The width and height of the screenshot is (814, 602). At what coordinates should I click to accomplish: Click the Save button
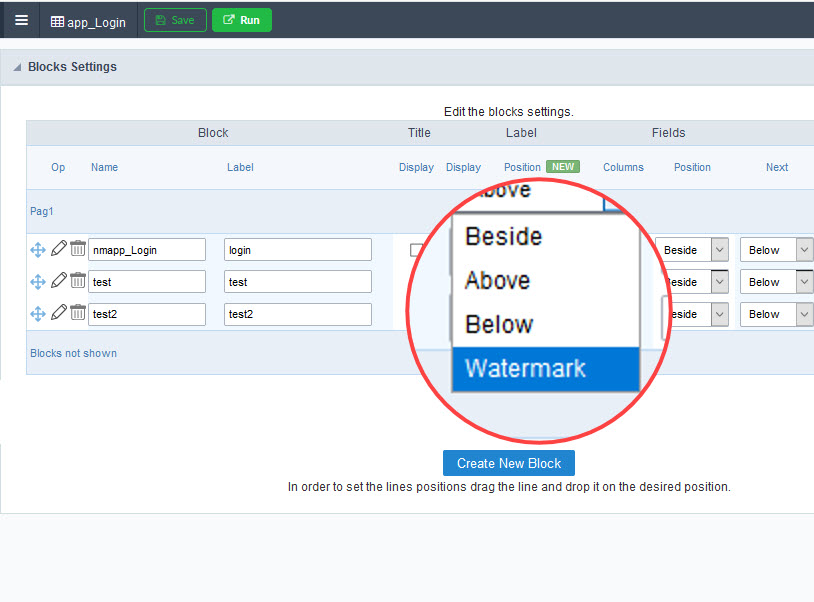coord(175,20)
